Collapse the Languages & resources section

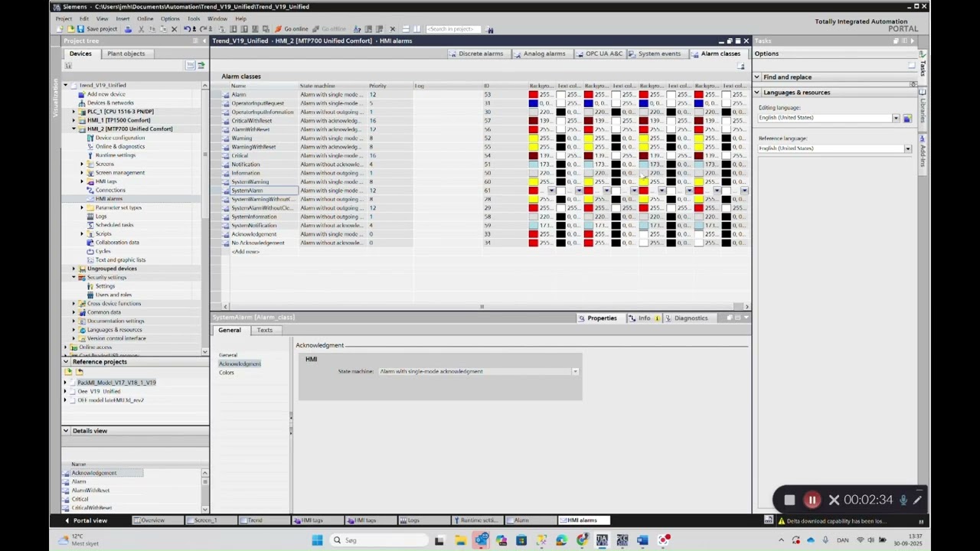tap(757, 92)
